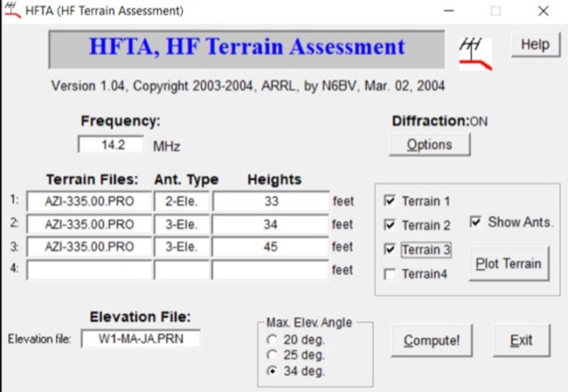Select the 34 deg. radio button
The width and height of the screenshot is (568, 392).
pos(272,372)
